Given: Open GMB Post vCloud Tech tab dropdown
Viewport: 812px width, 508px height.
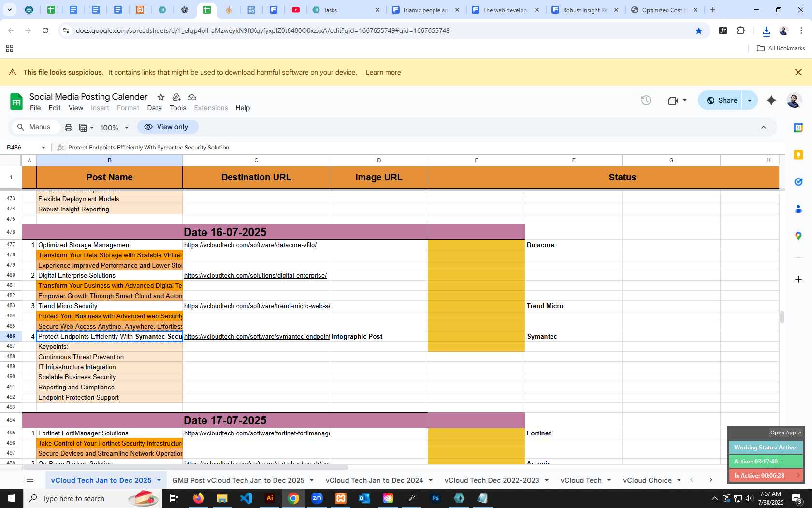Looking at the screenshot, I should click(312, 480).
